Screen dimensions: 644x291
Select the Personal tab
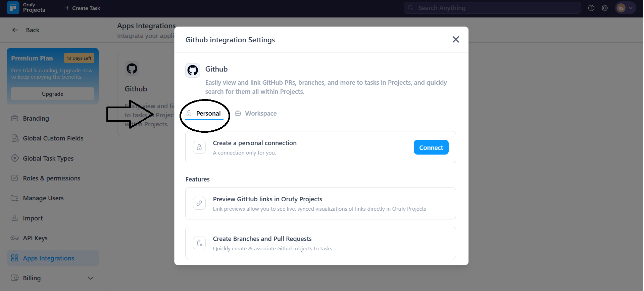pos(204,114)
